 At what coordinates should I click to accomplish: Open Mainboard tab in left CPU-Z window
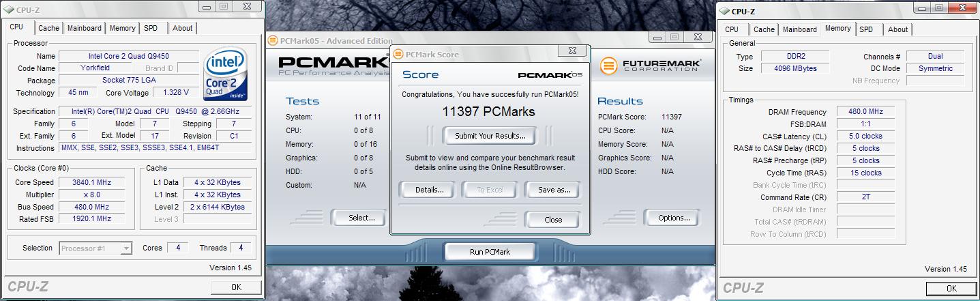pyautogui.click(x=85, y=28)
